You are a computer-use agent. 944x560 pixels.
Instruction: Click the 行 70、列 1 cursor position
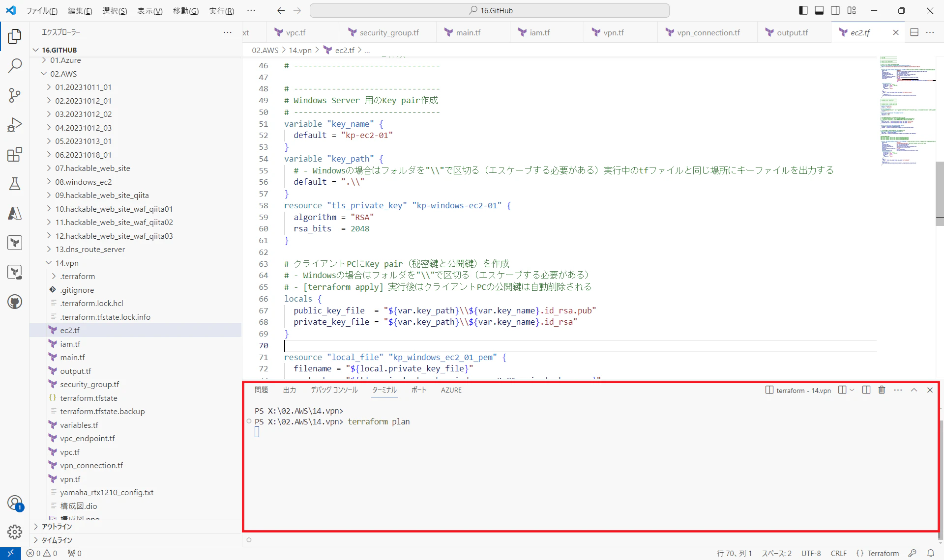[x=734, y=553]
